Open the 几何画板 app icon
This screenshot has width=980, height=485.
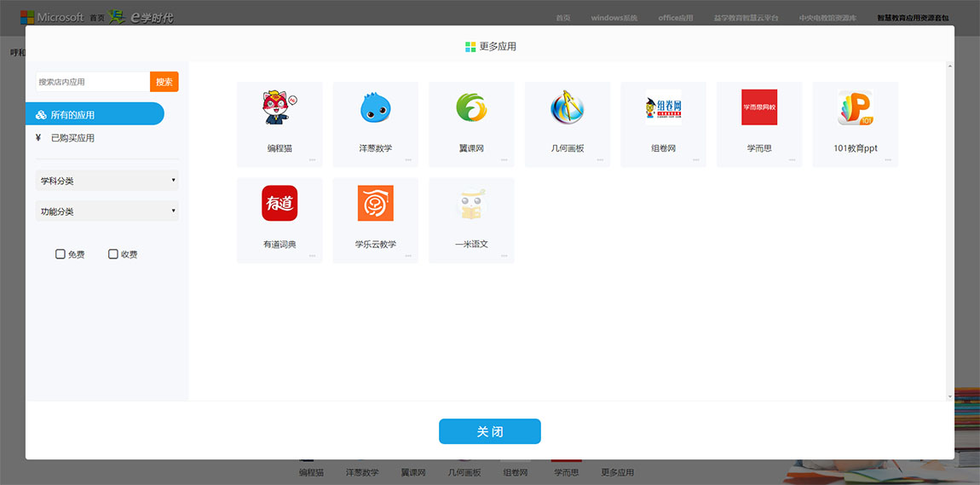(567, 107)
